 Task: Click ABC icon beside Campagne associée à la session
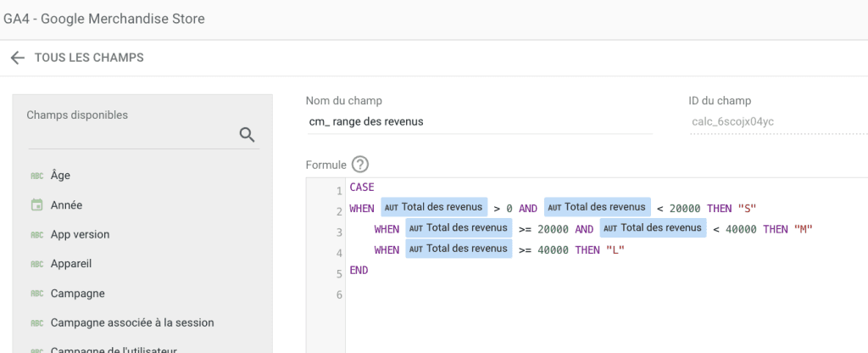pos(37,323)
